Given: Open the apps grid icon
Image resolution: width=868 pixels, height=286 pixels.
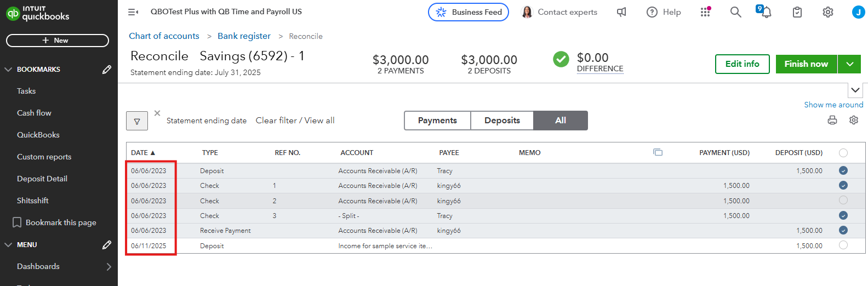Looking at the screenshot, I should [705, 12].
